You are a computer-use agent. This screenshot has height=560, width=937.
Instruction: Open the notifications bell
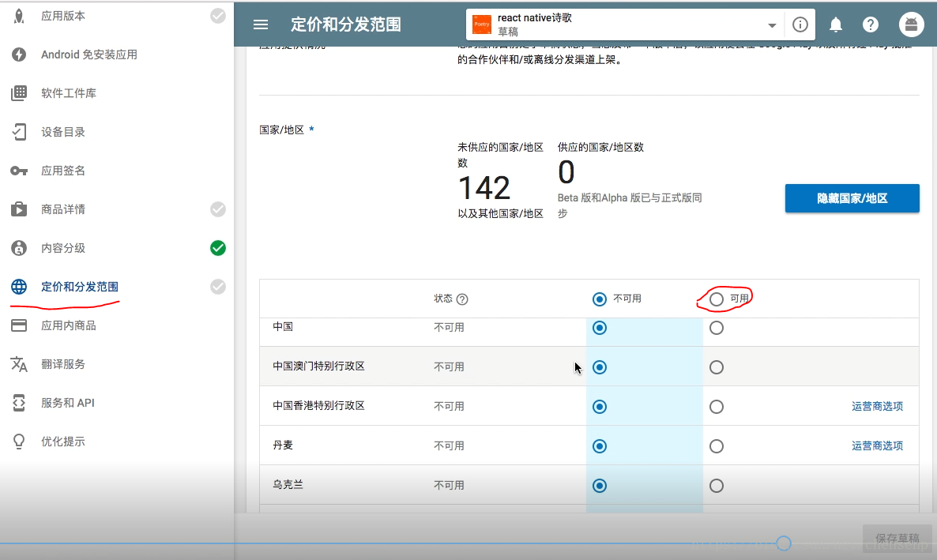point(836,24)
